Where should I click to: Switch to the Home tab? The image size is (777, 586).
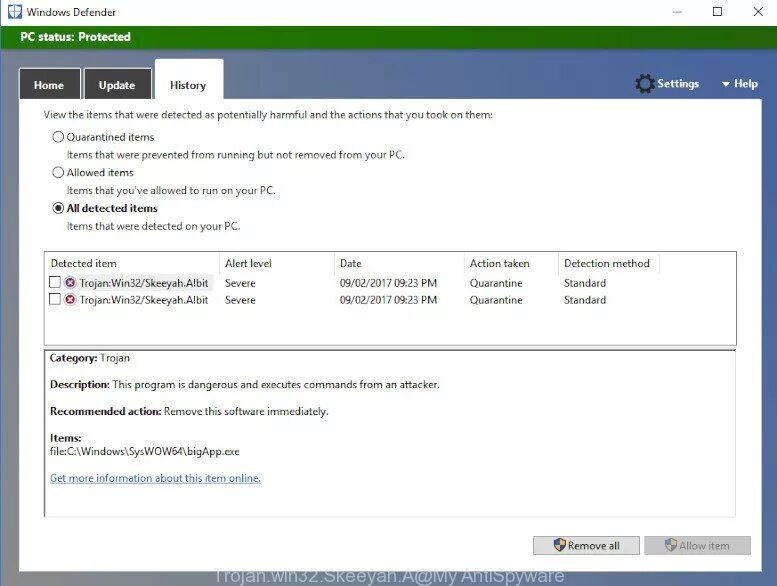49,85
